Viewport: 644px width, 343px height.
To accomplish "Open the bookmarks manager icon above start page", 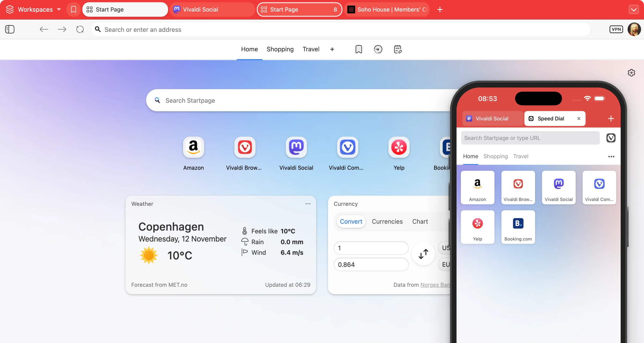I will [x=358, y=49].
